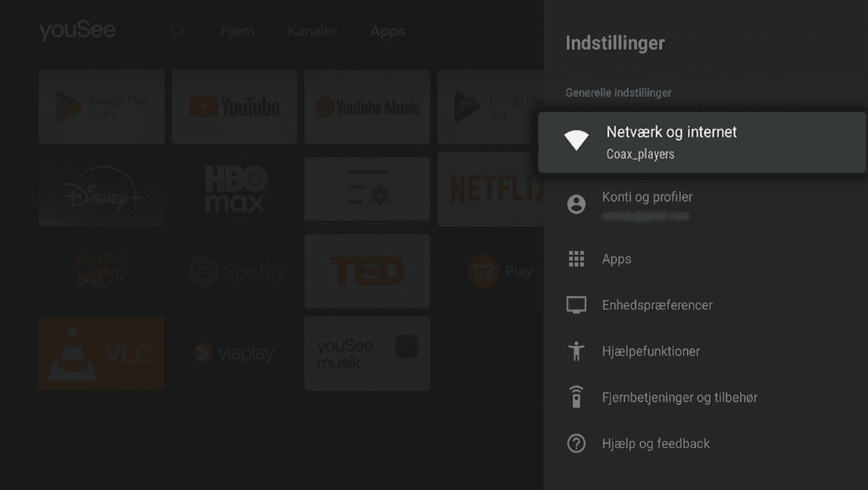
Task: Click the youSee logo
Action: (77, 30)
